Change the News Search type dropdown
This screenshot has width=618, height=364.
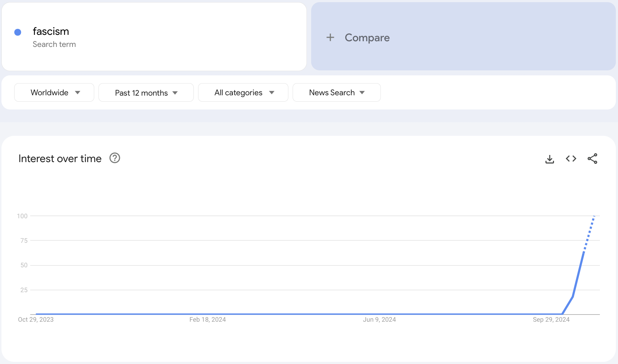336,92
